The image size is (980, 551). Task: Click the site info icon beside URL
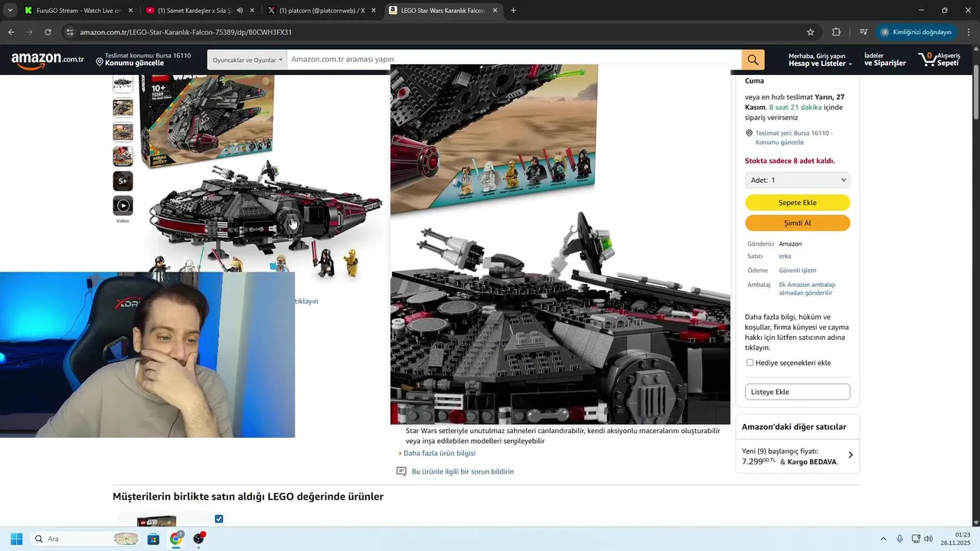70,32
